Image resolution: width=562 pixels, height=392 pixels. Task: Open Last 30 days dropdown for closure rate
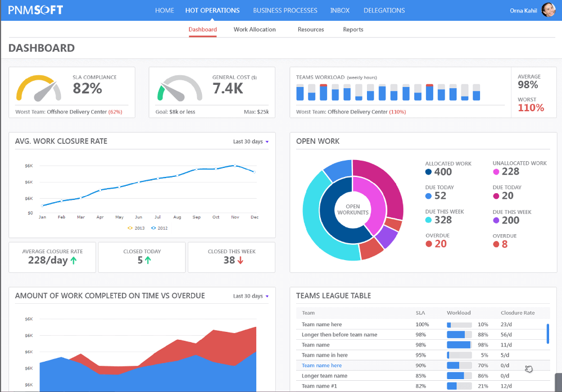(x=251, y=142)
